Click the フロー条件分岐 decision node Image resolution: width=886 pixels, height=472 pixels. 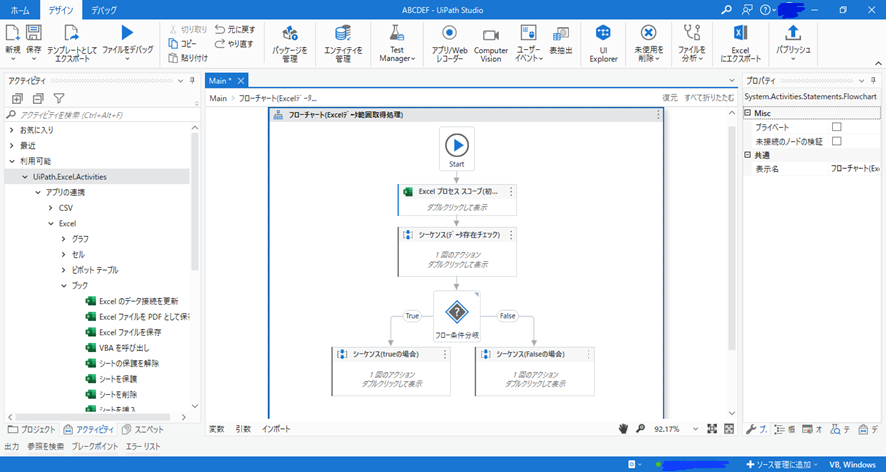click(456, 311)
